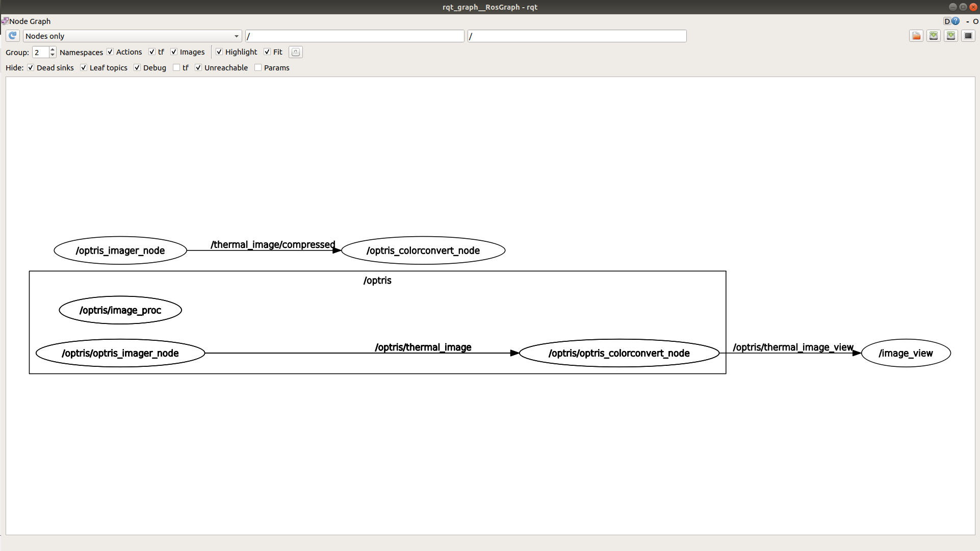Refresh the ROS graph
The height and width of the screenshot is (551, 980).
coord(13,36)
